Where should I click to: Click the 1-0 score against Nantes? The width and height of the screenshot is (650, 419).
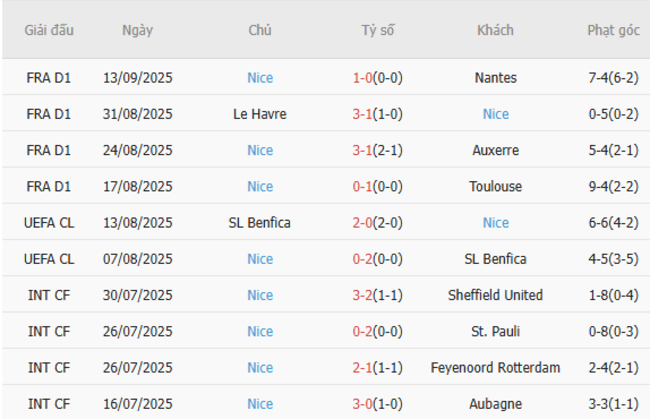(x=364, y=78)
